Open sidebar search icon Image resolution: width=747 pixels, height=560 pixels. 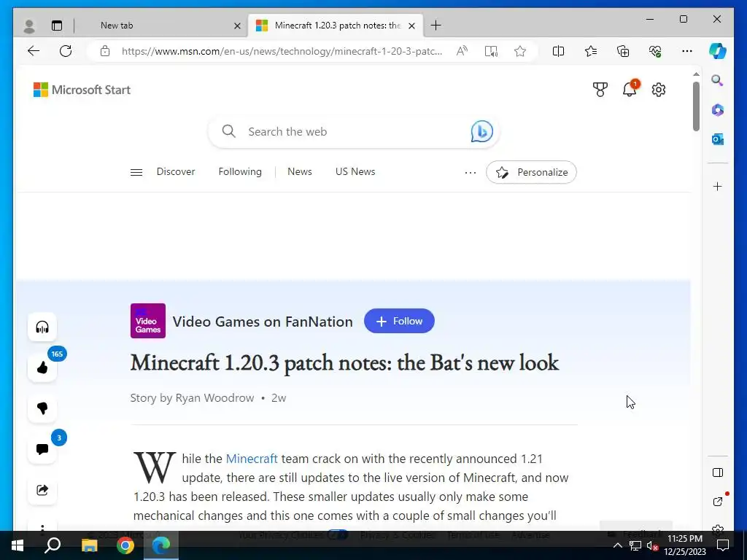(718, 80)
